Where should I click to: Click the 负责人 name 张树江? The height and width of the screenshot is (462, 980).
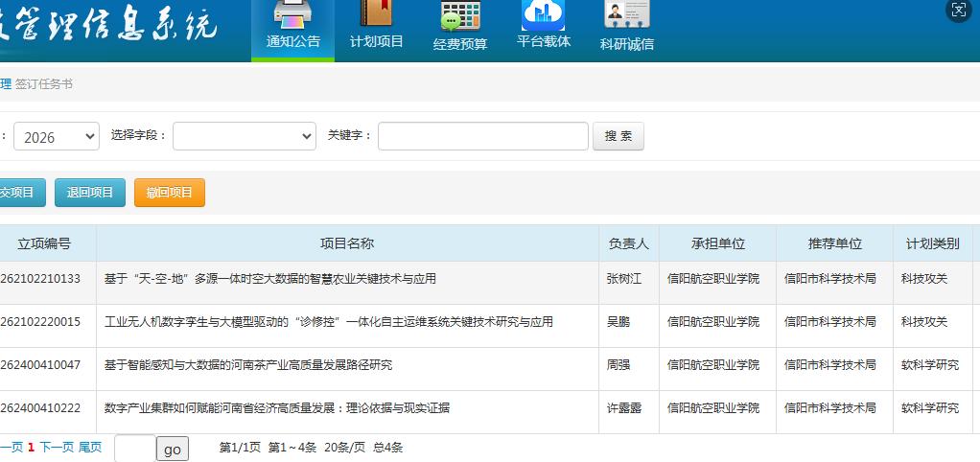click(623, 279)
